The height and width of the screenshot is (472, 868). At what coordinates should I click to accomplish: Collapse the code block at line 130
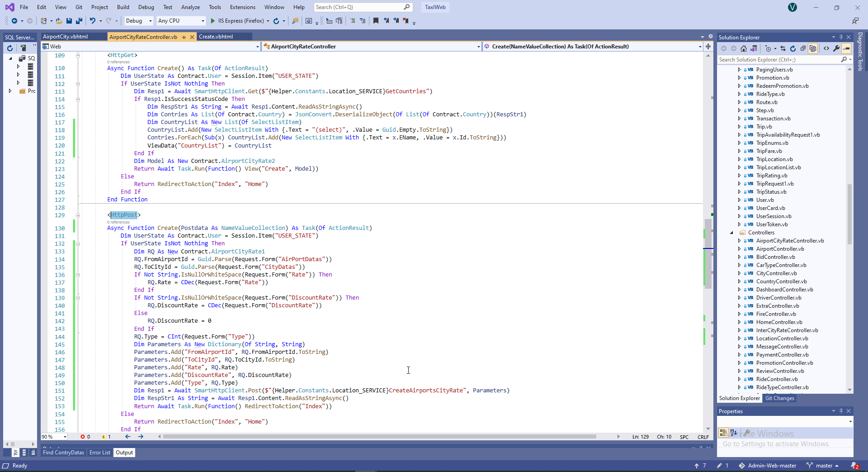tap(78, 215)
